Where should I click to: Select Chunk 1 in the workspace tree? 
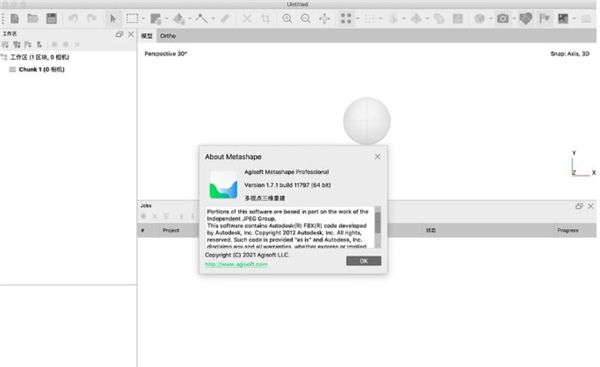point(41,69)
